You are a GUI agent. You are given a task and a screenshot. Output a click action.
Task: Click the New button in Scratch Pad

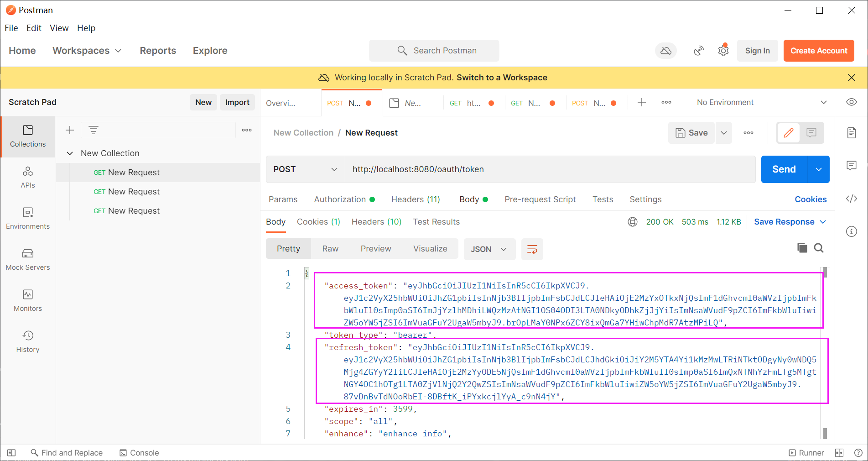click(203, 102)
